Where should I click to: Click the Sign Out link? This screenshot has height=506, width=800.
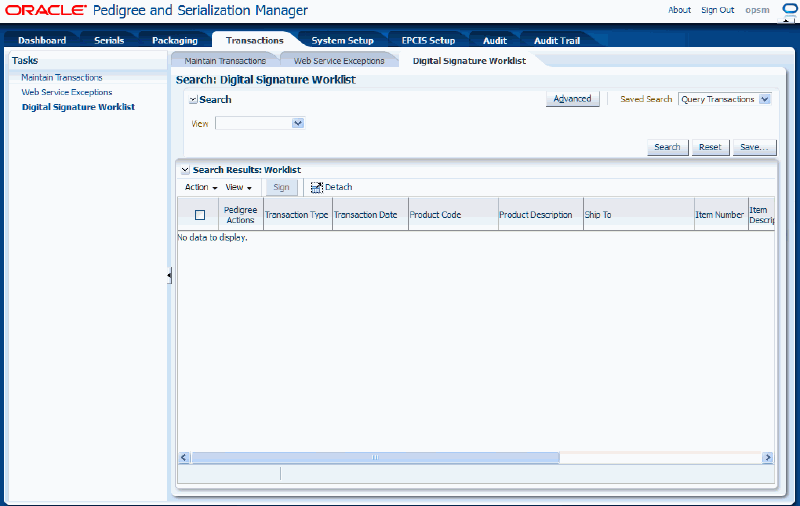717,10
